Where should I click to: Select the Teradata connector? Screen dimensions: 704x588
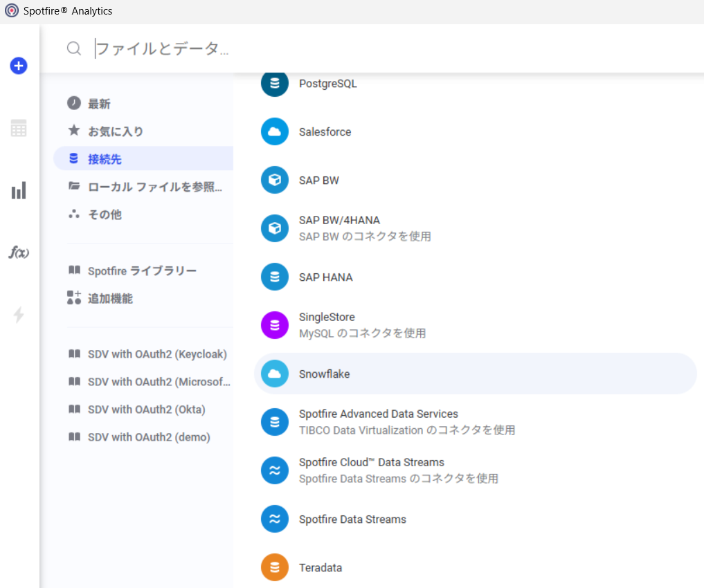pos(476,567)
